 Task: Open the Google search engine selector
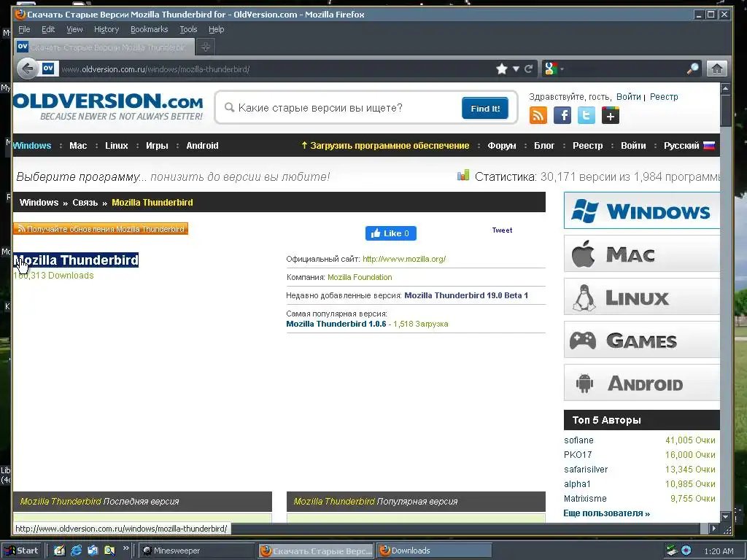click(554, 69)
